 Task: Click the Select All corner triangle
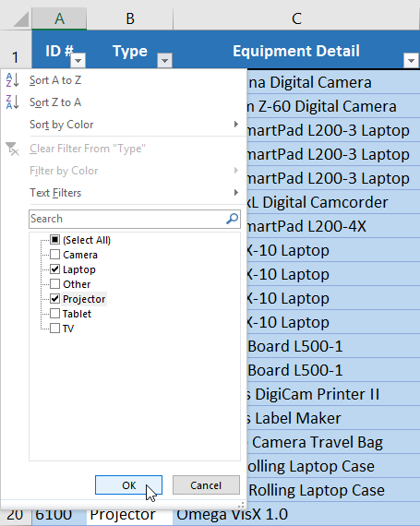click(x=21, y=19)
